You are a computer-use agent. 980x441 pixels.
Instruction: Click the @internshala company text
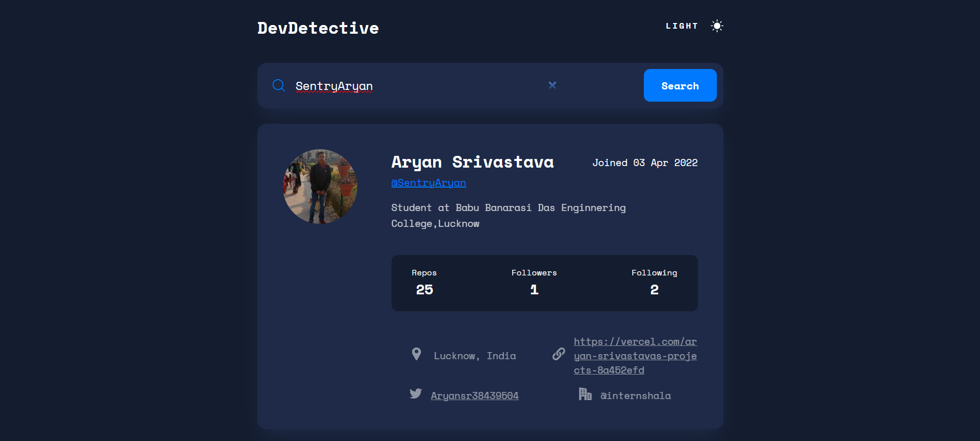pos(635,396)
